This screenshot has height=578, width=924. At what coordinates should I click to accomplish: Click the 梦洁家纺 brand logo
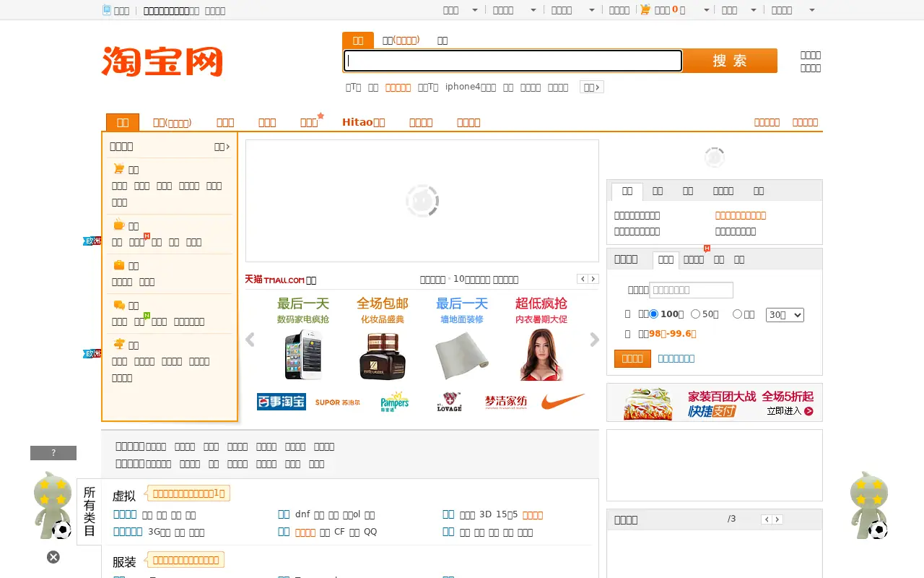(506, 402)
